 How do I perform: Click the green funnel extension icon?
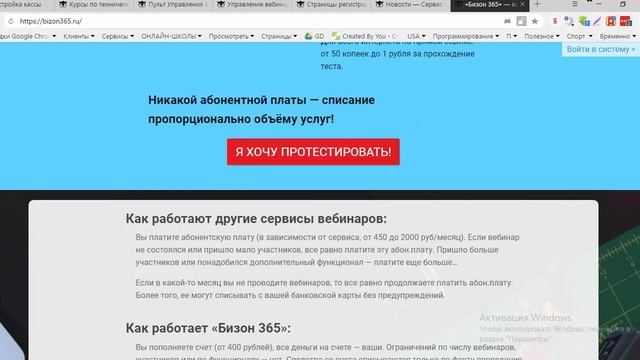(x=584, y=21)
